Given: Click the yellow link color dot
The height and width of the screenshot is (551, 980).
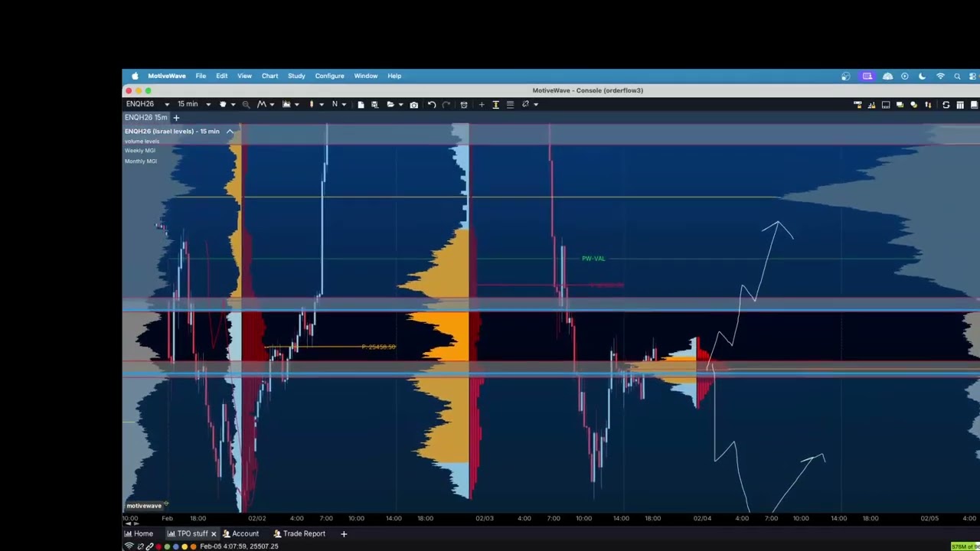Looking at the screenshot, I should click(x=185, y=546).
